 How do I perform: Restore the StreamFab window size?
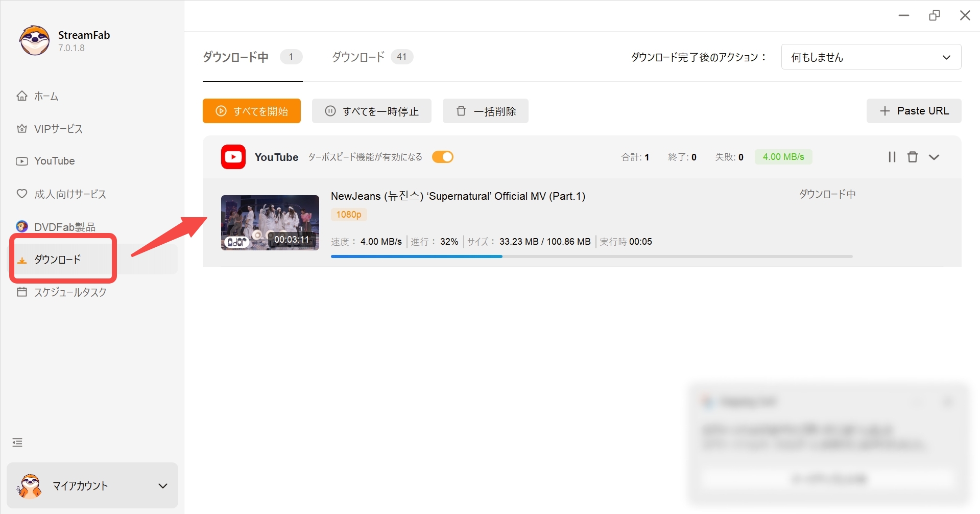click(935, 15)
